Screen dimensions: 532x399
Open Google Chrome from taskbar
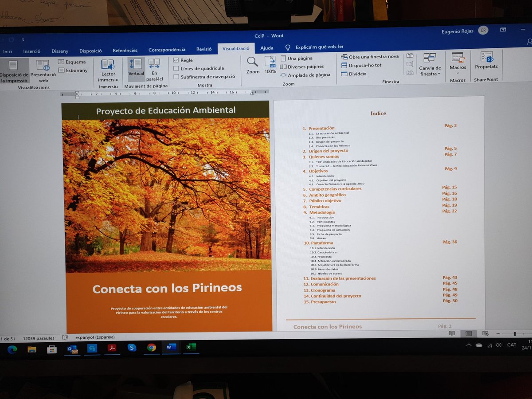click(152, 348)
